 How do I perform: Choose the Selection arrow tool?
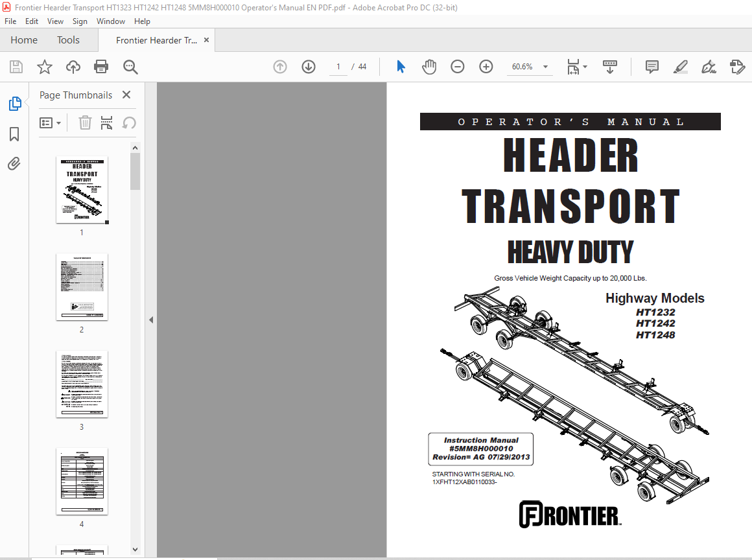(401, 67)
